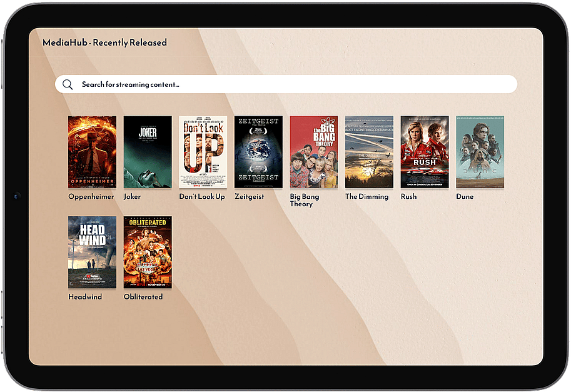The image size is (571, 392).
Task: Click the Headwind title label
Action: pyautogui.click(x=85, y=296)
